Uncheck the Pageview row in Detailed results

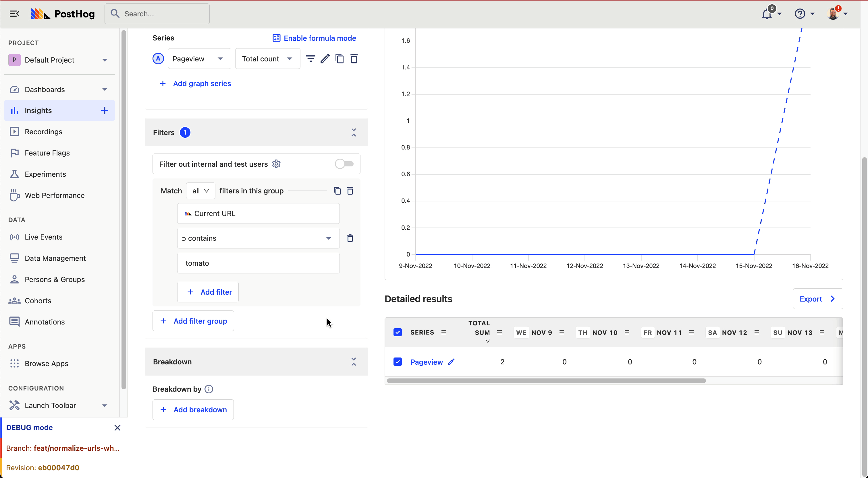(x=398, y=362)
